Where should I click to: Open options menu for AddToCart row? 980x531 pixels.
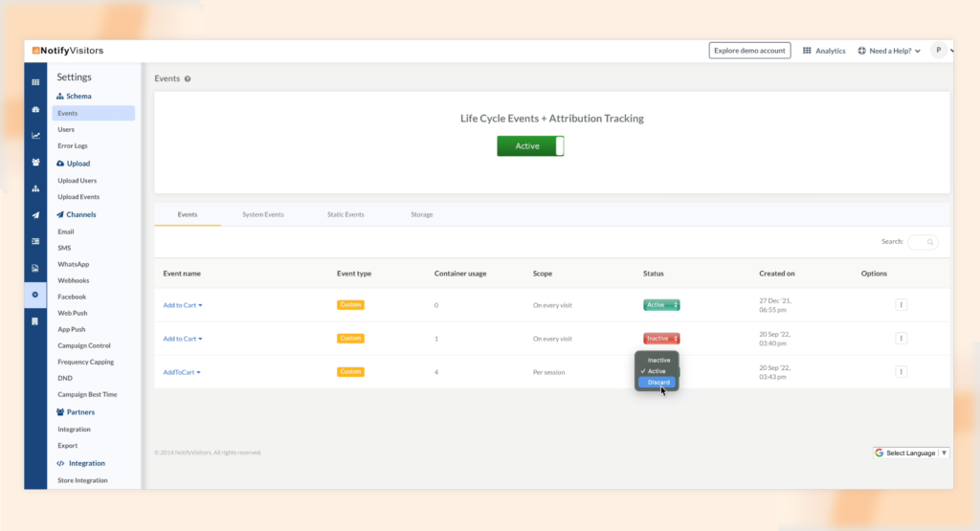[901, 371]
